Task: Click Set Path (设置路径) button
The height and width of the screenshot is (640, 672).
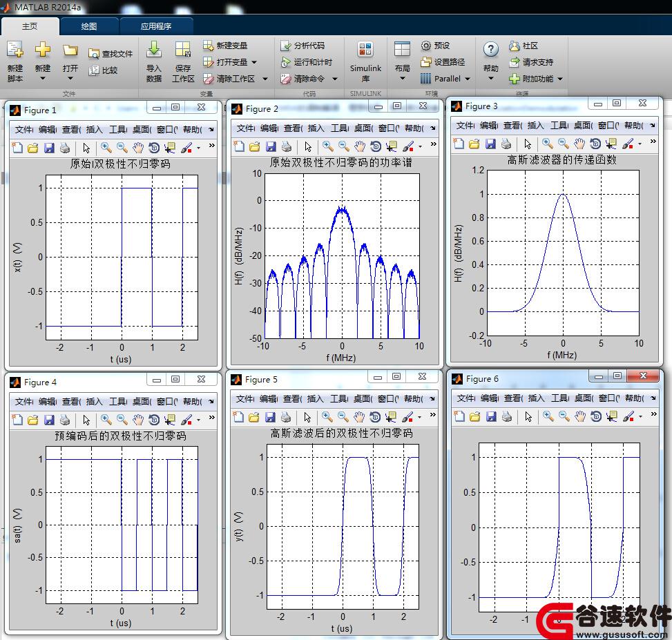Action: click(443, 62)
